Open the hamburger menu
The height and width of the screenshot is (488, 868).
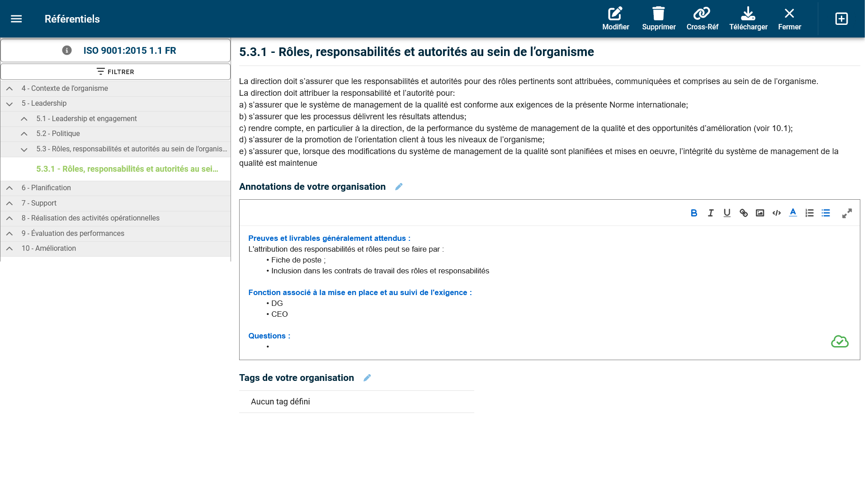pyautogui.click(x=16, y=19)
